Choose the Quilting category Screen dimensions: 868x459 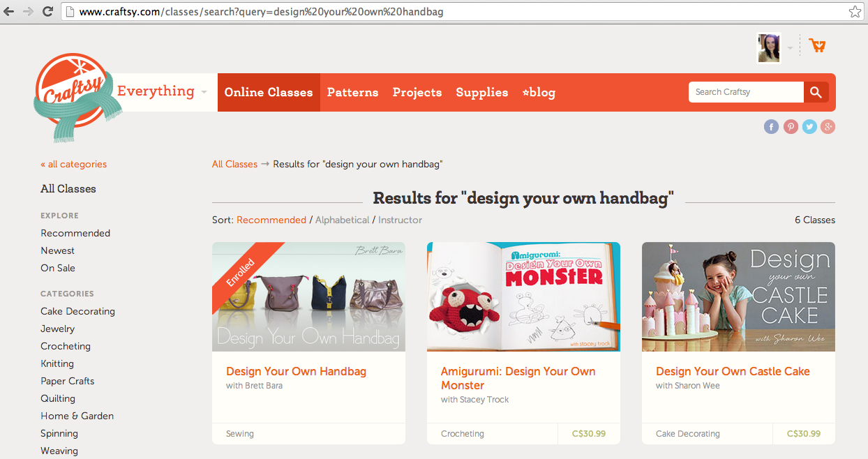tap(58, 398)
